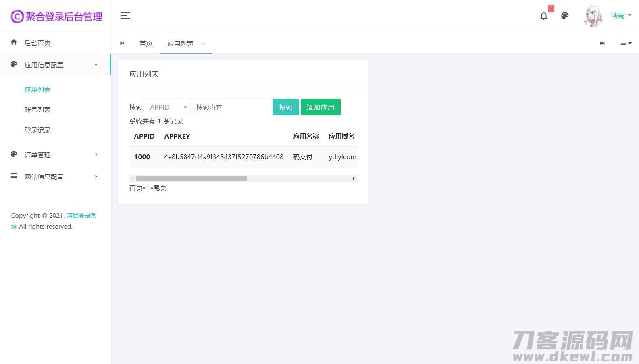The height and width of the screenshot is (364, 639).
Task: Open the theme palette icon
Action: pyautogui.click(x=565, y=16)
